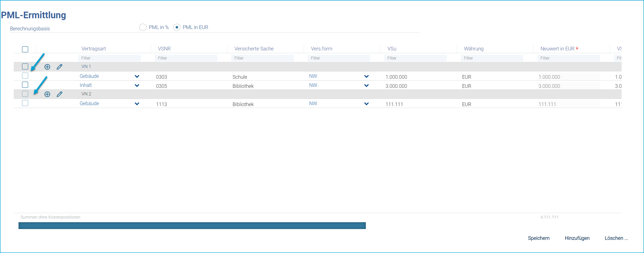
Task: Click the pencil edit icon for VN 1
Action: [59, 67]
